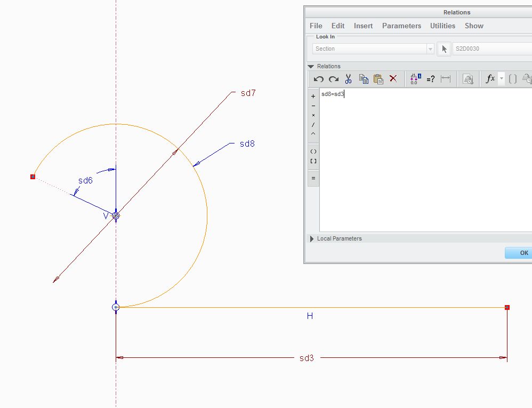Expand Local Parameters section
532x408 pixels.
[311, 238]
